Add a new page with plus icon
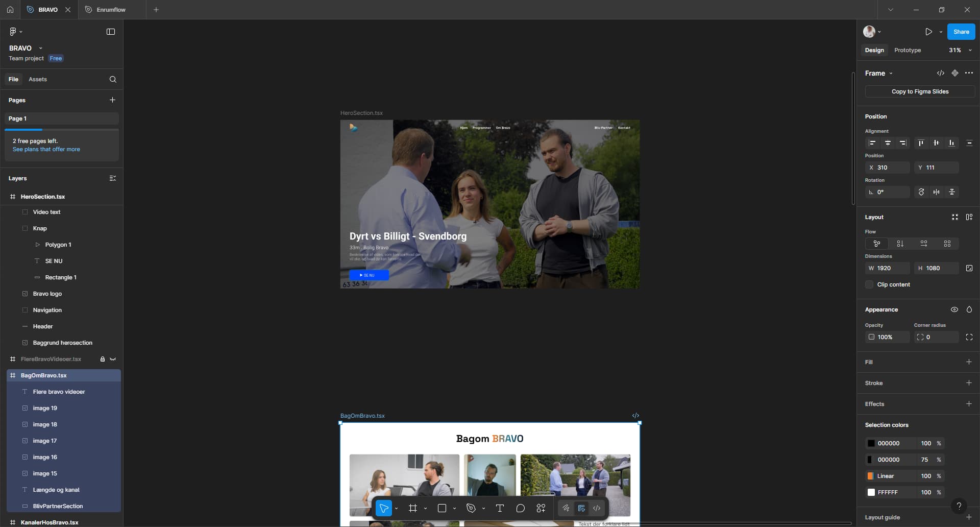Image resolution: width=980 pixels, height=527 pixels. coord(112,100)
